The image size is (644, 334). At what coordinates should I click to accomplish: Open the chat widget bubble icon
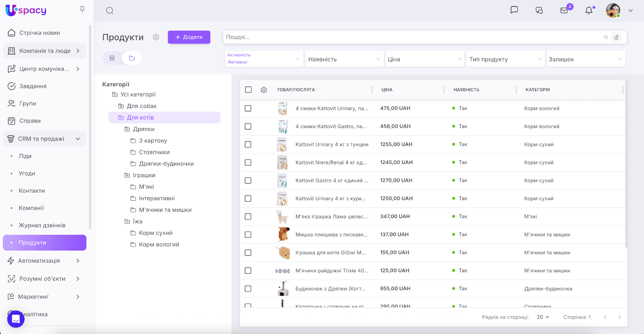point(16,319)
